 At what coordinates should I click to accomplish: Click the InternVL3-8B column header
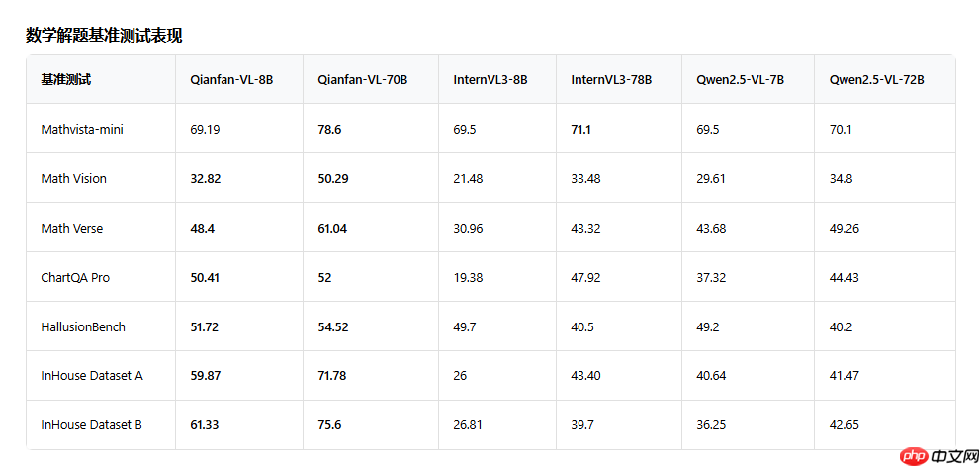490,79
